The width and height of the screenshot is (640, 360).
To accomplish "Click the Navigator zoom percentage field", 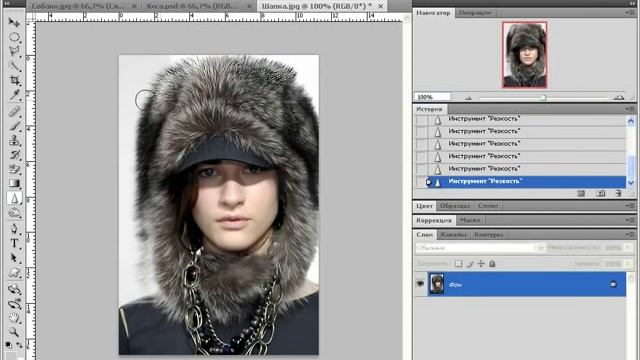I will (x=433, y=97).
